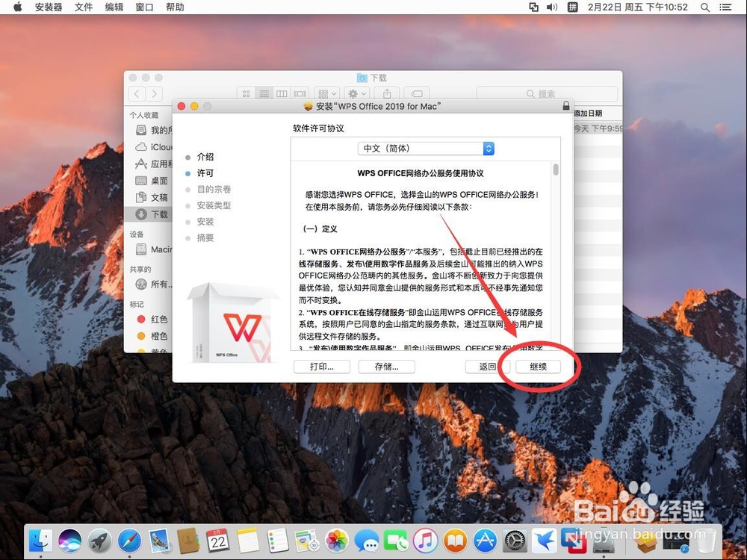Click the 摘要 step label
The height and width of the screenshot is (560, 747).
[205, 237]
